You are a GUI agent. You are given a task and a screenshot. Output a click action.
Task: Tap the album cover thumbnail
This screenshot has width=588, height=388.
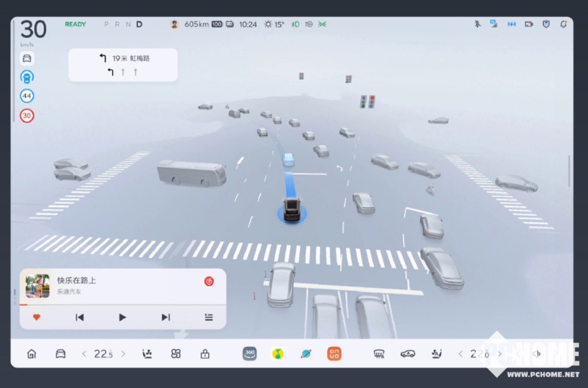(37, 285)
